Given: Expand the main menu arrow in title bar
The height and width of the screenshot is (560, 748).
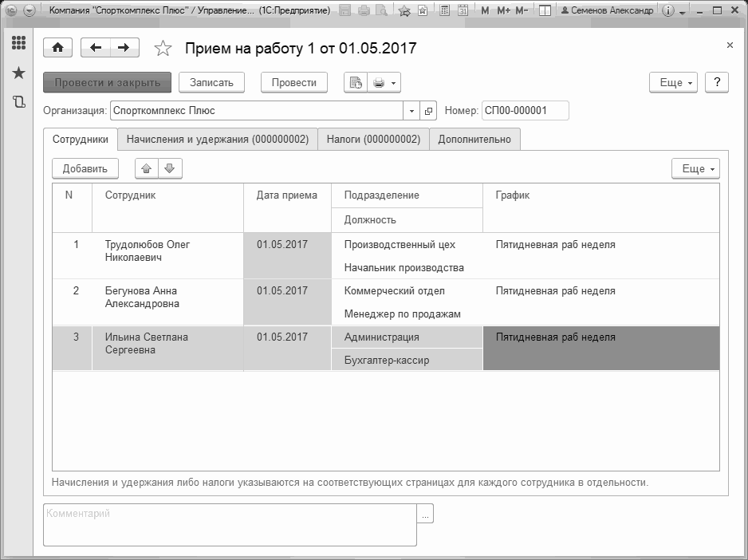Looking at the screenshot, I should tap(30, 10).
